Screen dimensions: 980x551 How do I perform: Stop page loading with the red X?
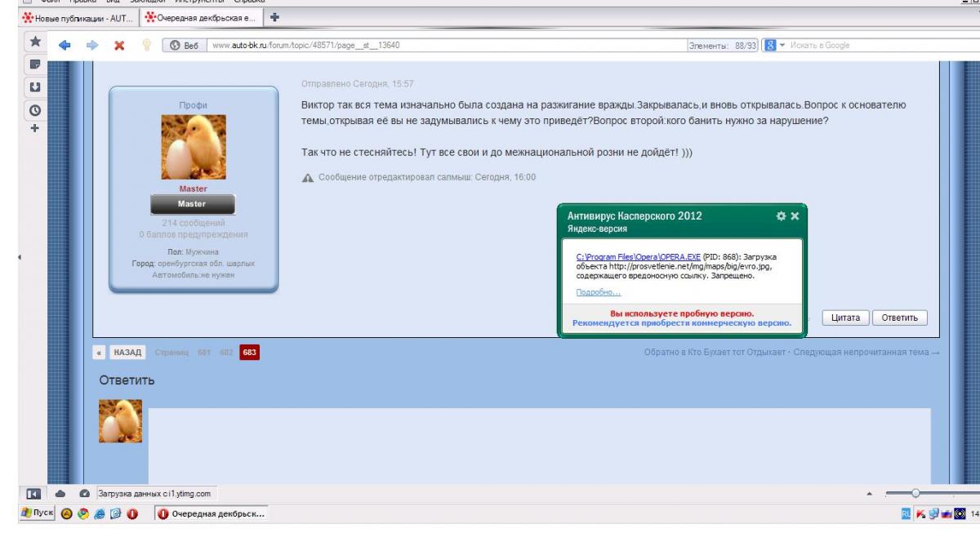(118, 45)
